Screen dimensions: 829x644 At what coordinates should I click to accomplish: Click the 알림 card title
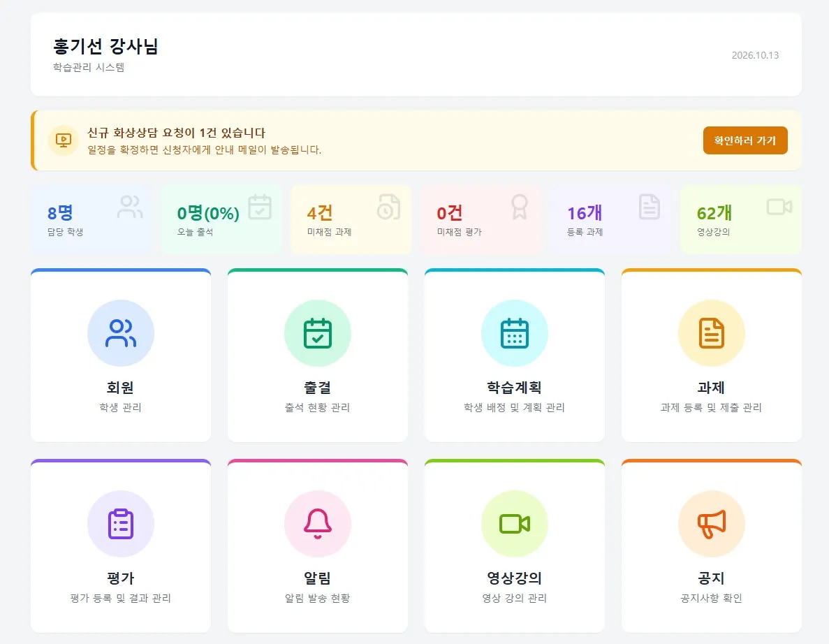pos(317,578)
